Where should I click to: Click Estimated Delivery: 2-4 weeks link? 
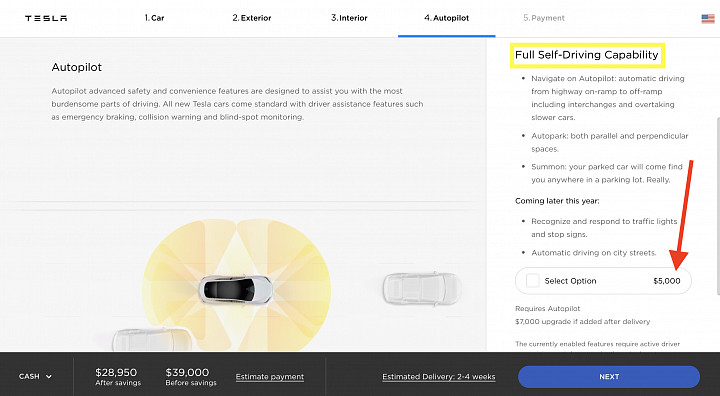click(x=439, y=377)
